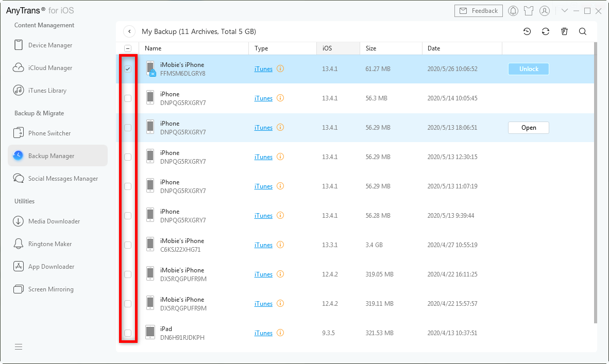Image resolution: width=609 pixels, height=364 pixels.
Task: Send Feedback via the top-right button
Action: pyautogui.click(x=478, y=10)
